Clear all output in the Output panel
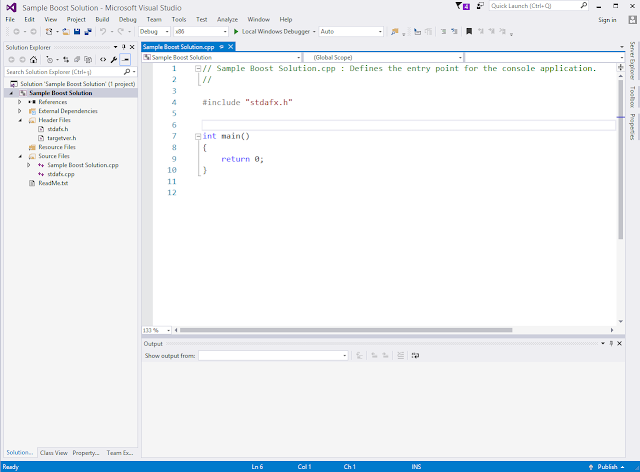 coord(400,356)
